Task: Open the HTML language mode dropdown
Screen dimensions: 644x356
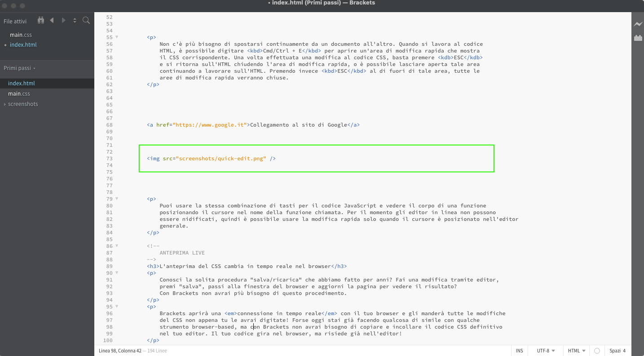Action: tap(577, 351)
